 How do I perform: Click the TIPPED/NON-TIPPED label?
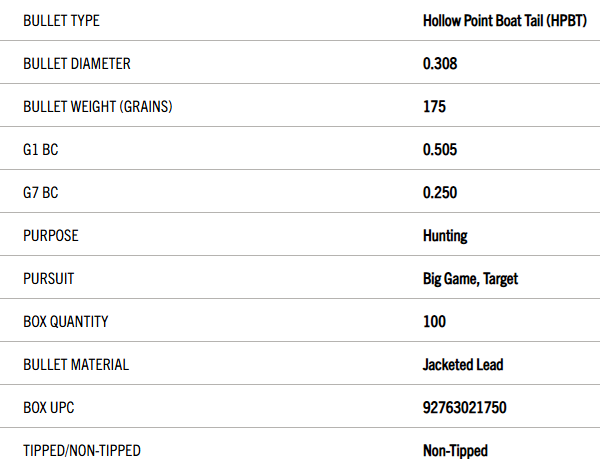point(82,451)
